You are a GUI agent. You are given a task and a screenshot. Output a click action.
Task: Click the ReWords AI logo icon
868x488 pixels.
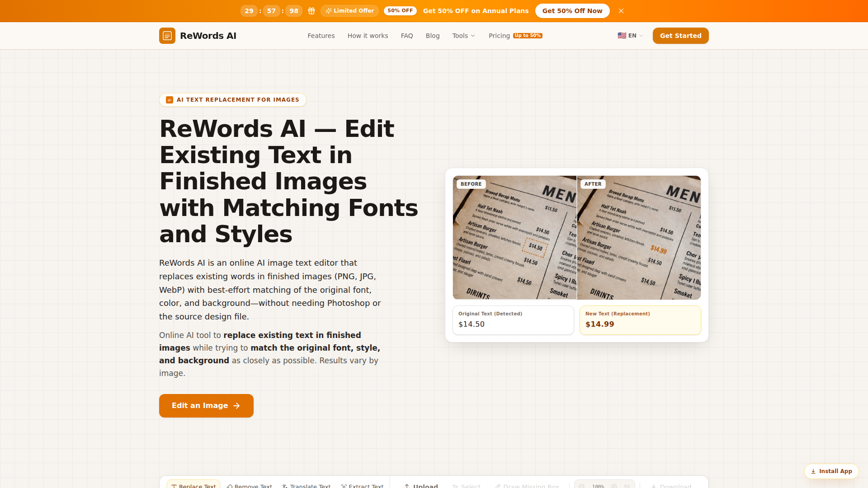click(x=167, y=36)
